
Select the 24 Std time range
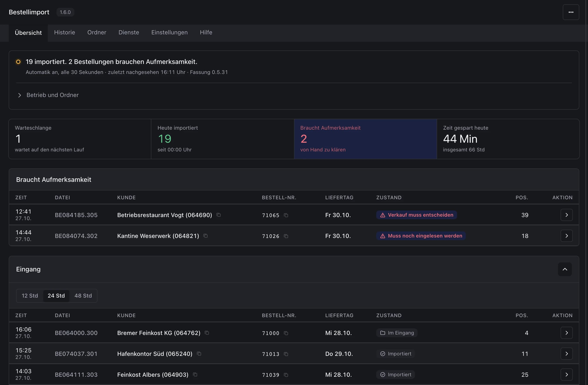56,296
